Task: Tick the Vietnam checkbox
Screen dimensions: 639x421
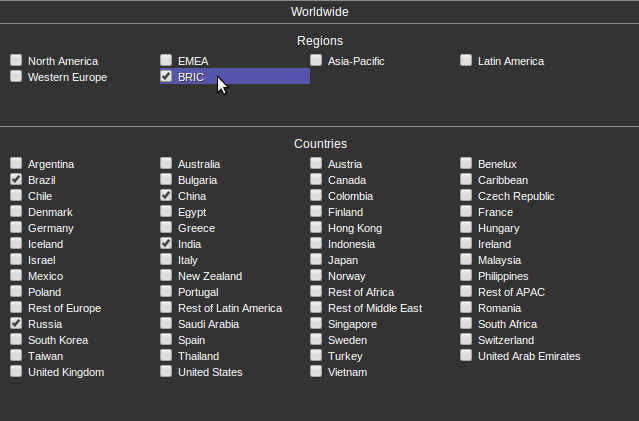Action: click(316, 371)
